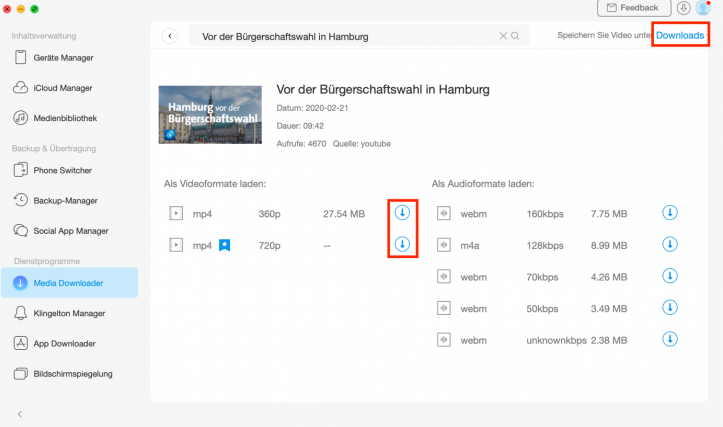
Task: Click the green maximize window button
Action: tap(35, 9)
